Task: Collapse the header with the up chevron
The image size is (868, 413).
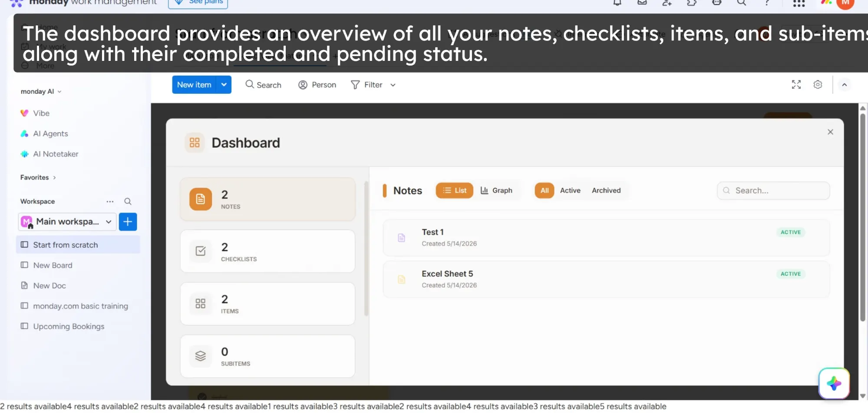Action: [845, 85]
